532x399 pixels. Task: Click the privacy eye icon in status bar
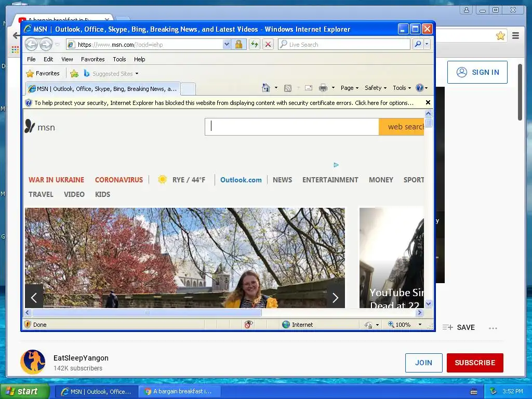(248, 324)
